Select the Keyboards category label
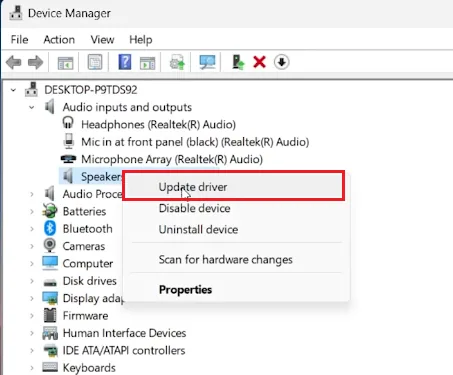This screenshot has width=453, height=375. click(89, 368)
